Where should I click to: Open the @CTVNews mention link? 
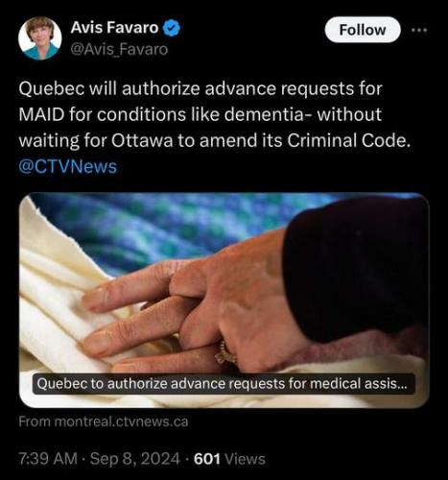[68, 167]
